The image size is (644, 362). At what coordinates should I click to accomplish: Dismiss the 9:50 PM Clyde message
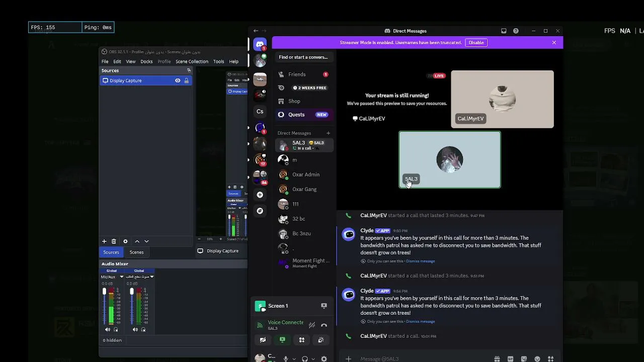[x=420, y=261]
